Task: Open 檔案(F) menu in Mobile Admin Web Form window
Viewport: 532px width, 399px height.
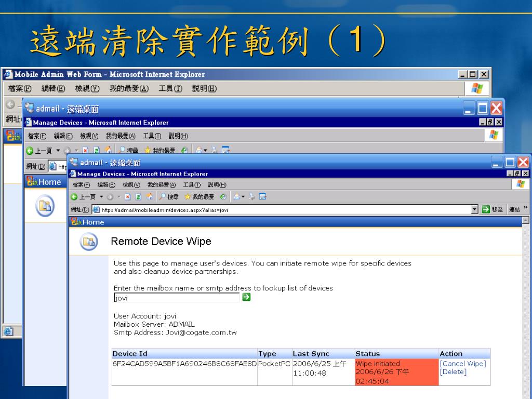Action: (x=20, y=88)
